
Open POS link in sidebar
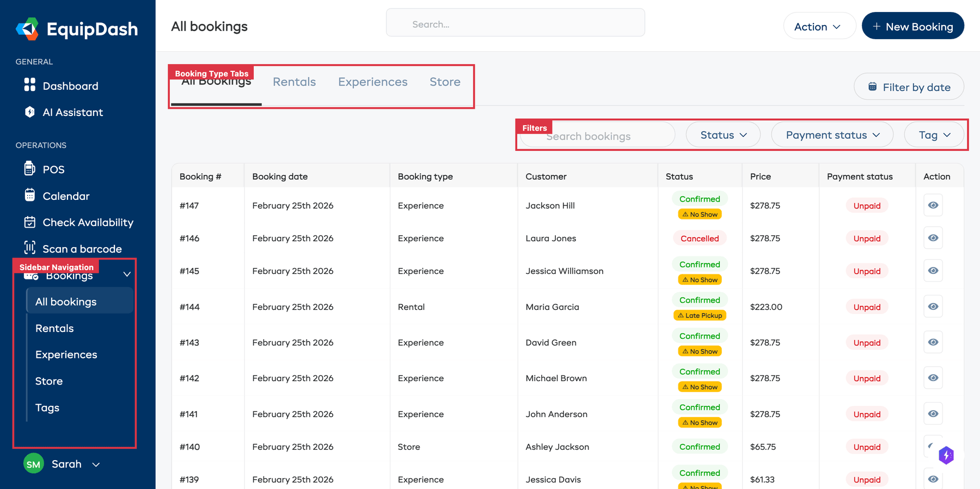[x=53, y=169]
